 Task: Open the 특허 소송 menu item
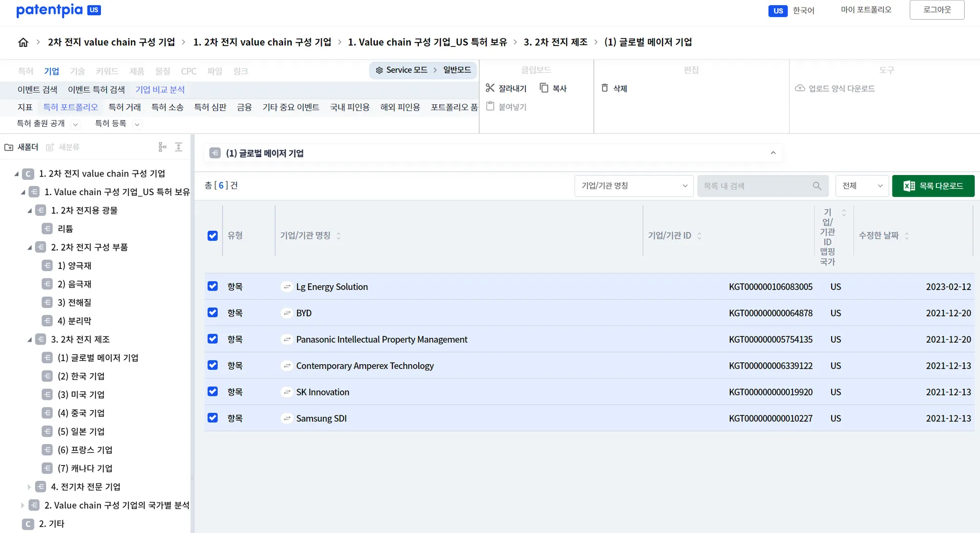tap(167, 107)
